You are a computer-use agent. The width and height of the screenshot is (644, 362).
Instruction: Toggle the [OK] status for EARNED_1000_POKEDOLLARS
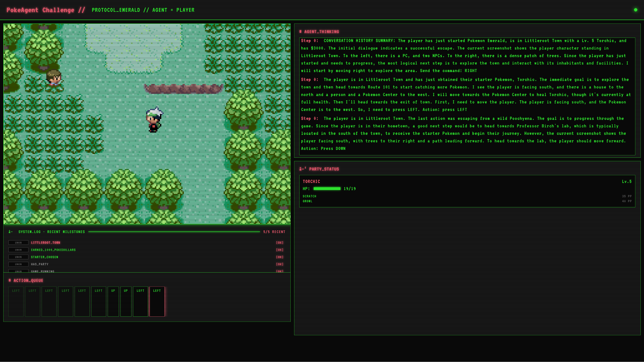click(280, 250)
